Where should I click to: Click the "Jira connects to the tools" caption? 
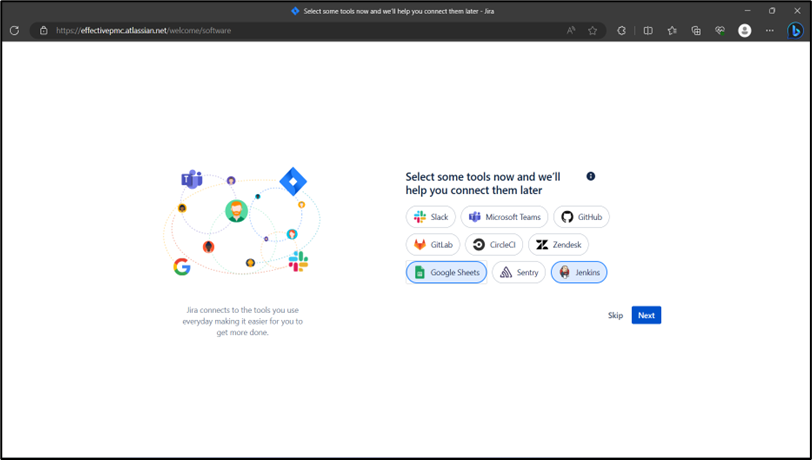(242, 321)
